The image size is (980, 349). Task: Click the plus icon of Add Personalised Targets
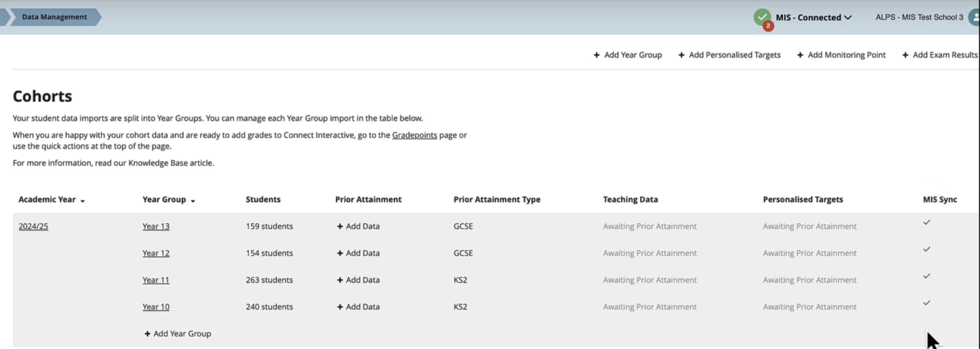681,55
